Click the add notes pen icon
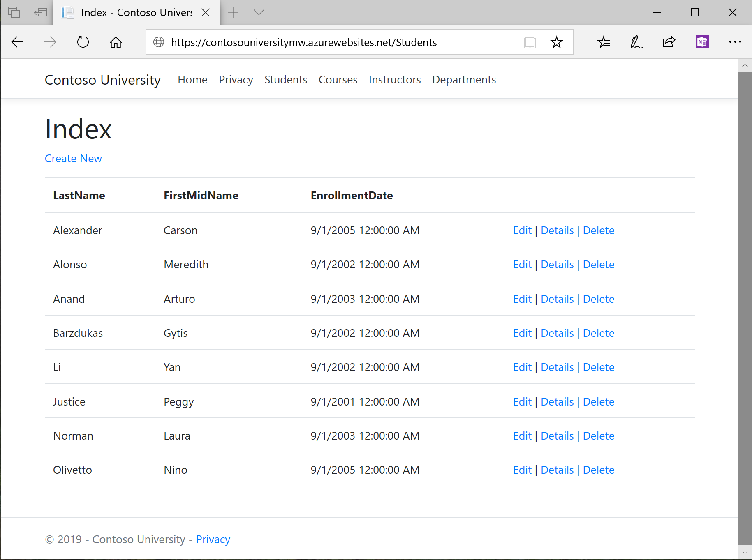 [x=636, y=42]
